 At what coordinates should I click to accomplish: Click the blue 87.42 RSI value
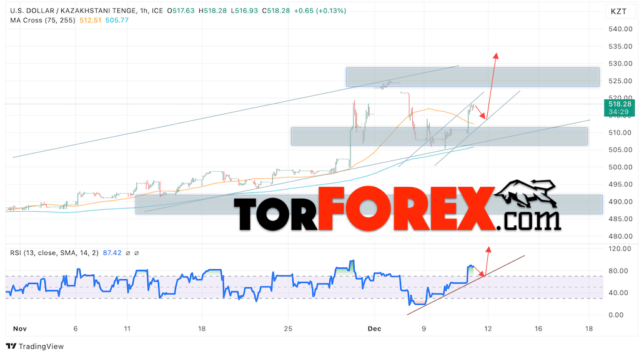coord(112,253)
